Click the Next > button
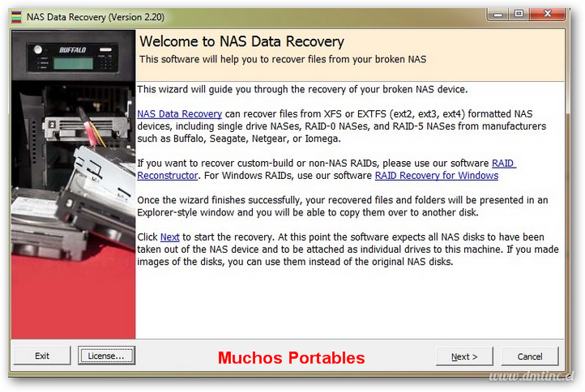The image size is (585, 392). (x=464, y=356)
